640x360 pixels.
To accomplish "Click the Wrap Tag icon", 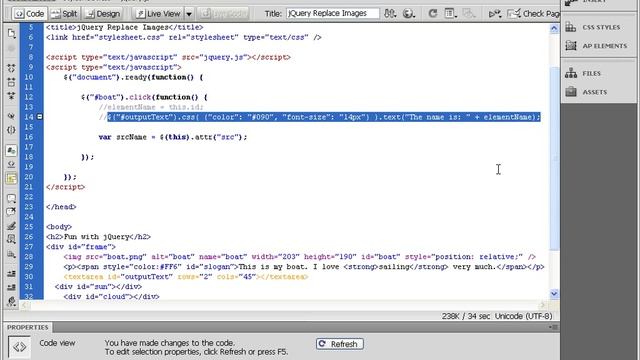I will (x=11, y=226).
